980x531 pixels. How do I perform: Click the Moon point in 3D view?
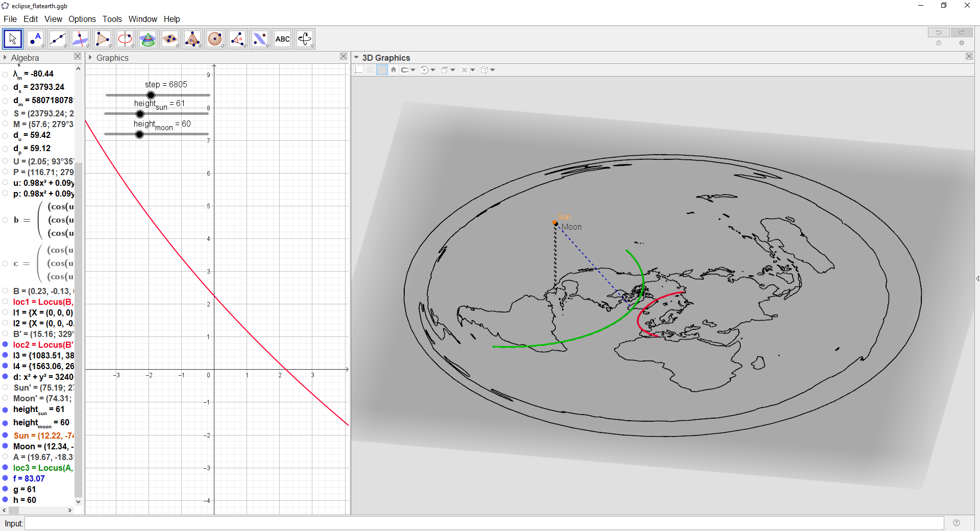pyautogui.click(x=556, y=224)
